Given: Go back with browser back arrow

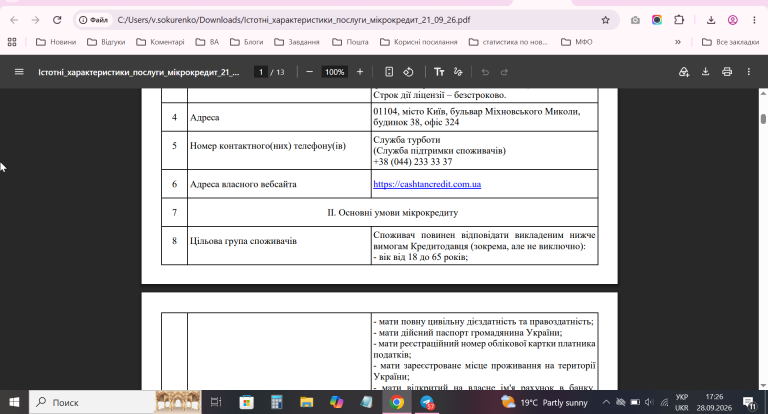Looking at the screenshot, I should pyautogui.click(x=14, y=20).
